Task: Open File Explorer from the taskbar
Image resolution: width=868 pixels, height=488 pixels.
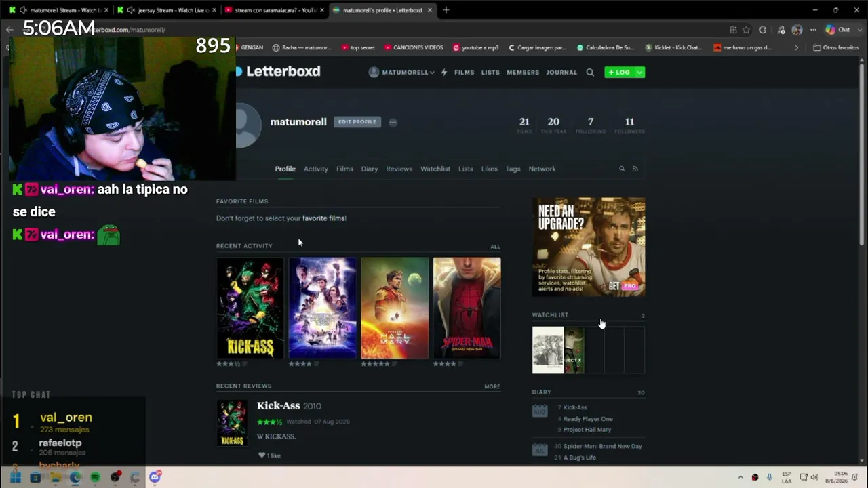Action: point(55,477)
